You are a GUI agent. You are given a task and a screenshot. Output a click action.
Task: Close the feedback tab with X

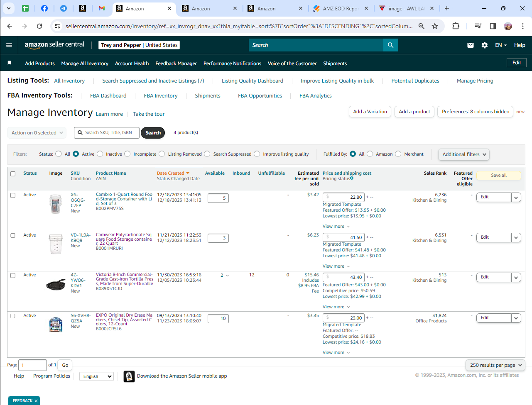pos(36,401)
